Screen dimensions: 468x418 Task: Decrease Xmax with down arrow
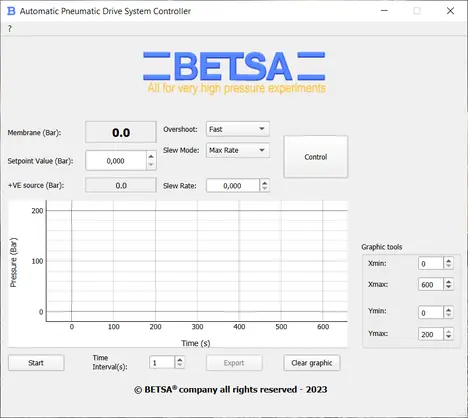[x=448, y=287]
